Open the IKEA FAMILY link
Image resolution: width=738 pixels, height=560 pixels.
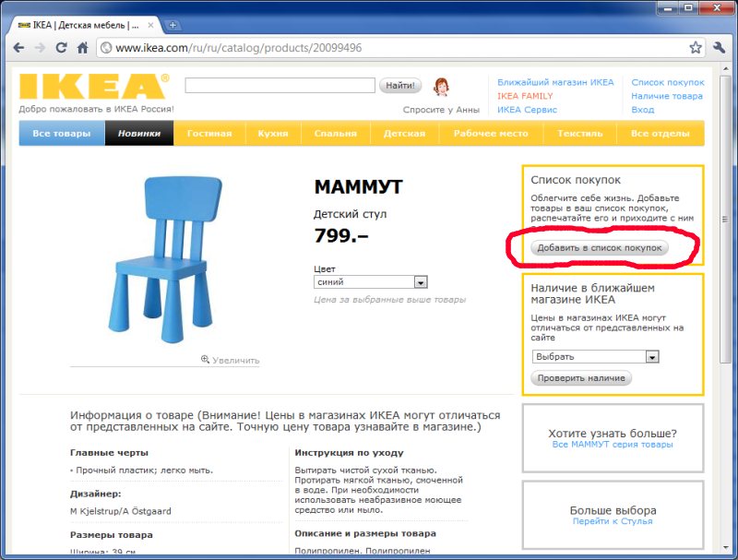[525, 96]
